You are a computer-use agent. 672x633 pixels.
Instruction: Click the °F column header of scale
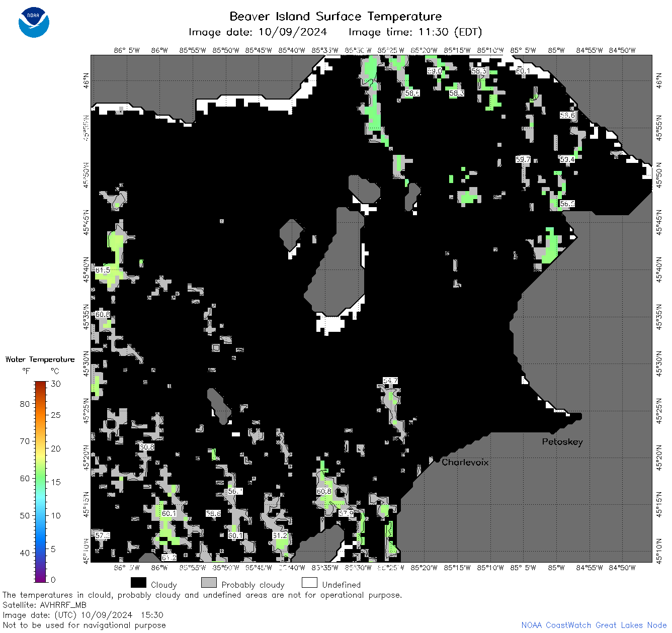(x=26, y=372)
